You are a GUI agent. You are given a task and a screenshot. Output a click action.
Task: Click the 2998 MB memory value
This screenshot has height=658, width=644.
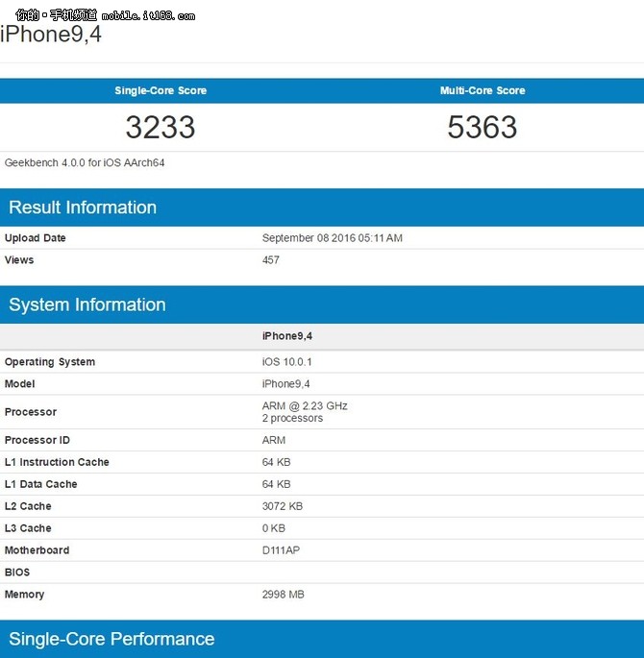point(284,595)
